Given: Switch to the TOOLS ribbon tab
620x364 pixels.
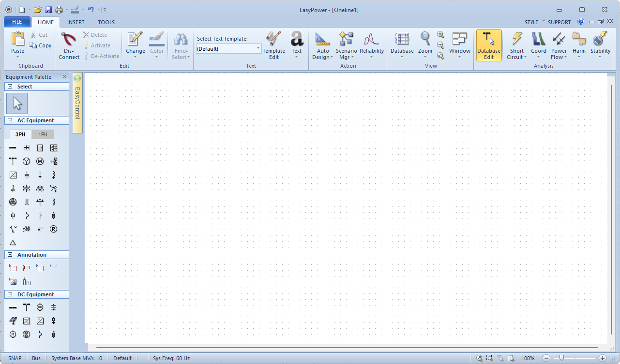Looking at the screenshot, I should pos(106,22).
